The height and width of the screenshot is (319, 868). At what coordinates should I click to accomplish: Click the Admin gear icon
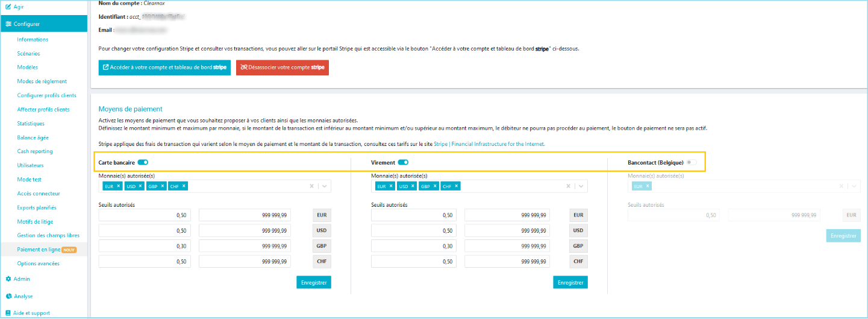[8, 279]
